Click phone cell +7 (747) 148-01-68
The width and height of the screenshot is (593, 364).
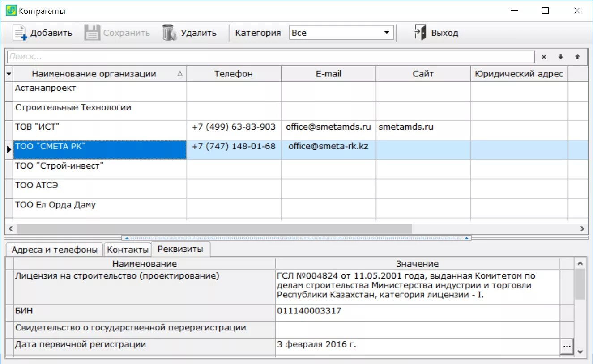pyautogui.click(x=234, y=150)
